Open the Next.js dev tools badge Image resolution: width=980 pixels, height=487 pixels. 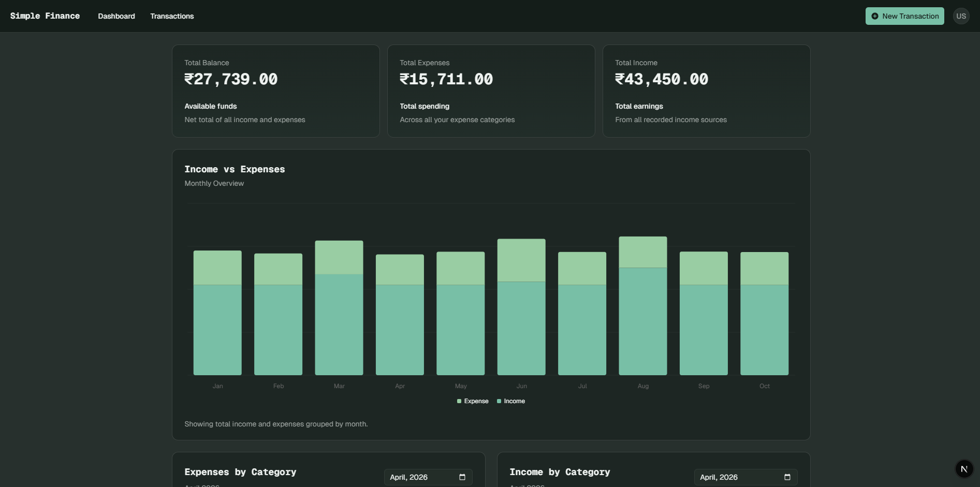tap(963, 469)
